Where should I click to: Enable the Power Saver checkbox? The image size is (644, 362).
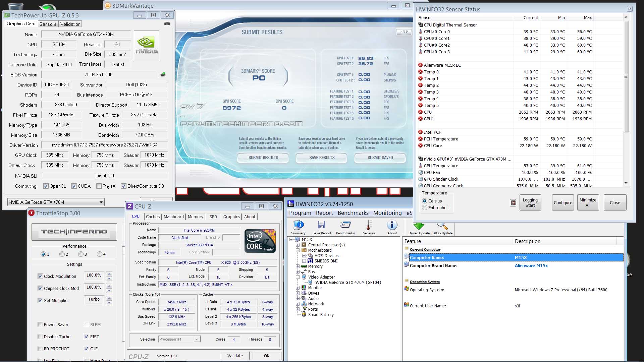(x=40, y=324)
